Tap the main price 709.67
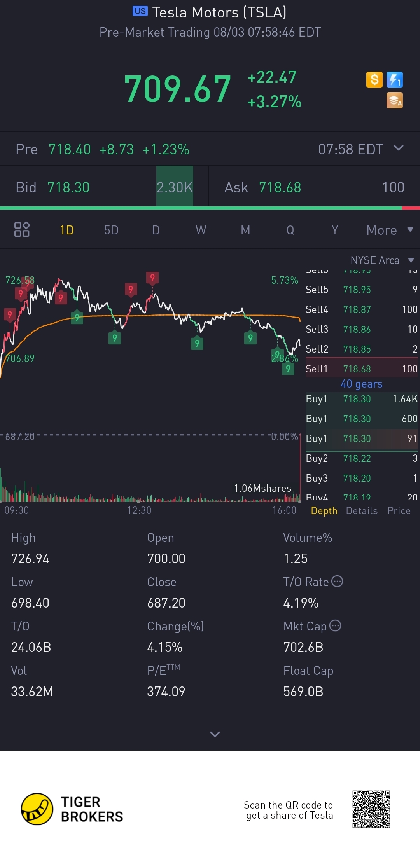 178,89
